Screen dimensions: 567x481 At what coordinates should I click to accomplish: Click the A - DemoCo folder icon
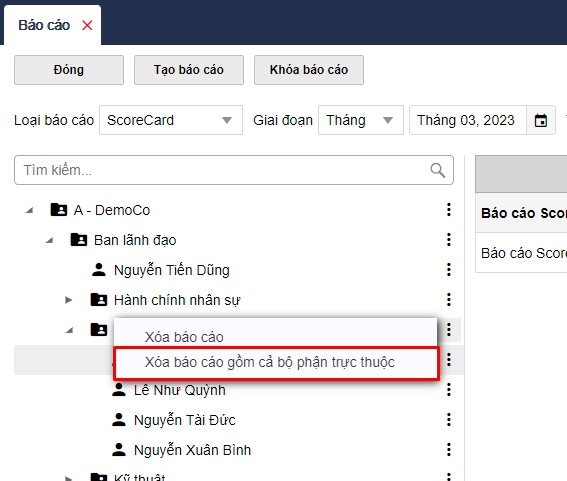(59, 210)
